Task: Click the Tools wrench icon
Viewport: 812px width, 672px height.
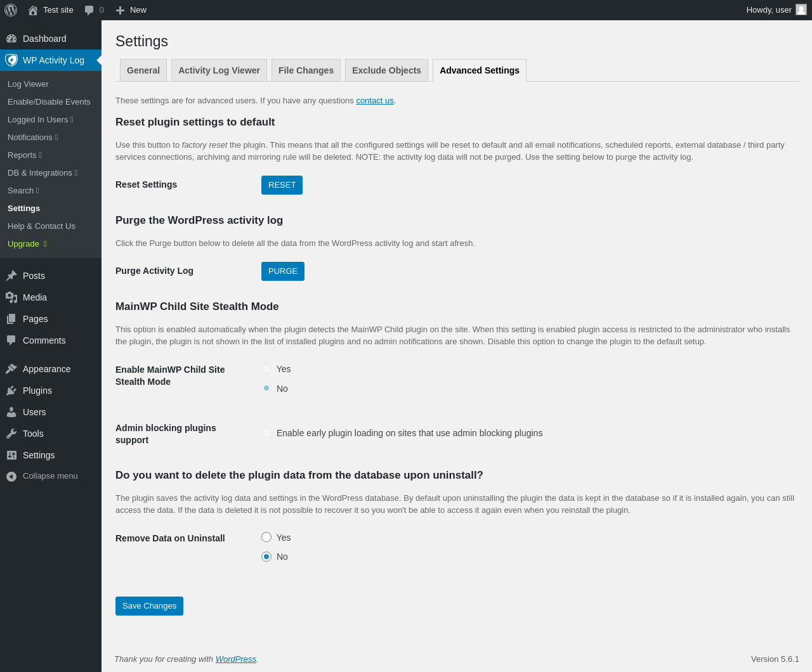Action: tap(11, 434)
